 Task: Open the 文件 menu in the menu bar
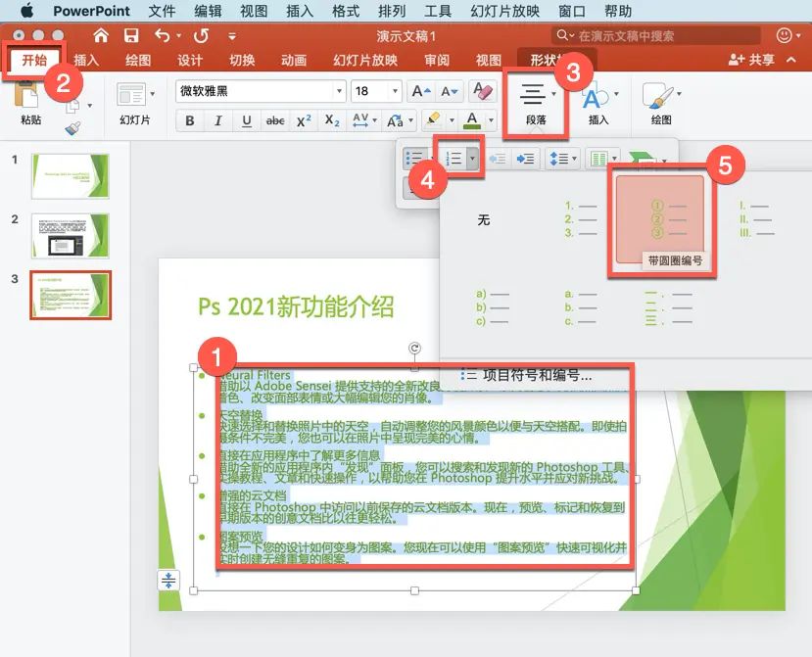coord(162,11)
